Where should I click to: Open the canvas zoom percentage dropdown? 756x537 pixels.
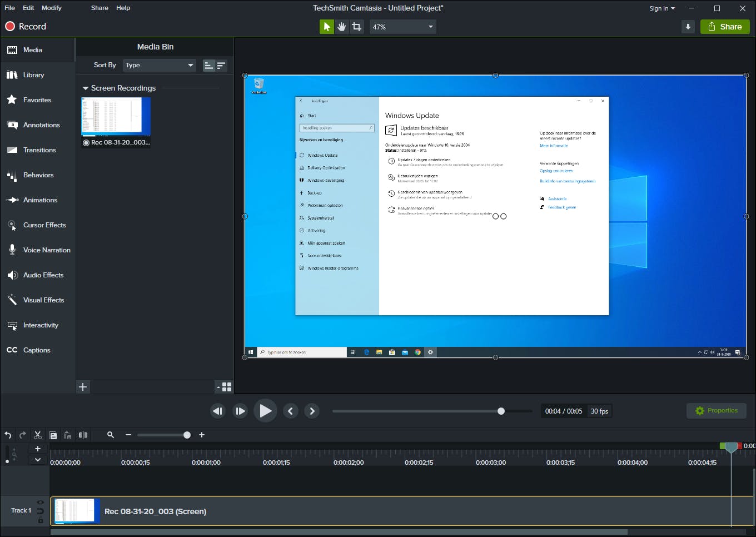402,26
